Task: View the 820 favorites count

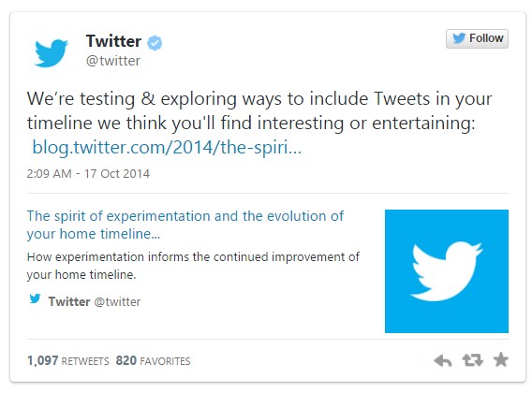Action: point(126,360)
